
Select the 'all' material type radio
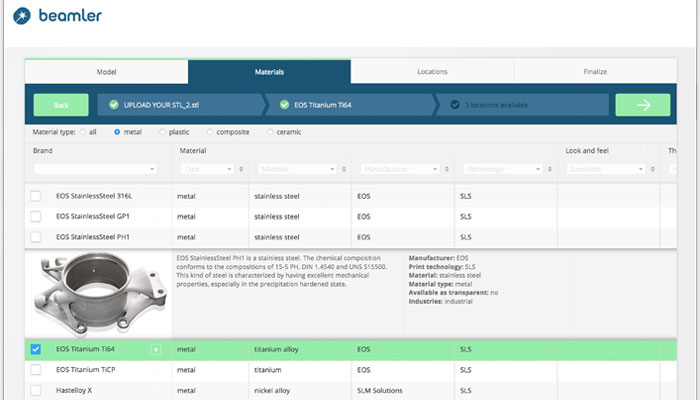[83, 132]
